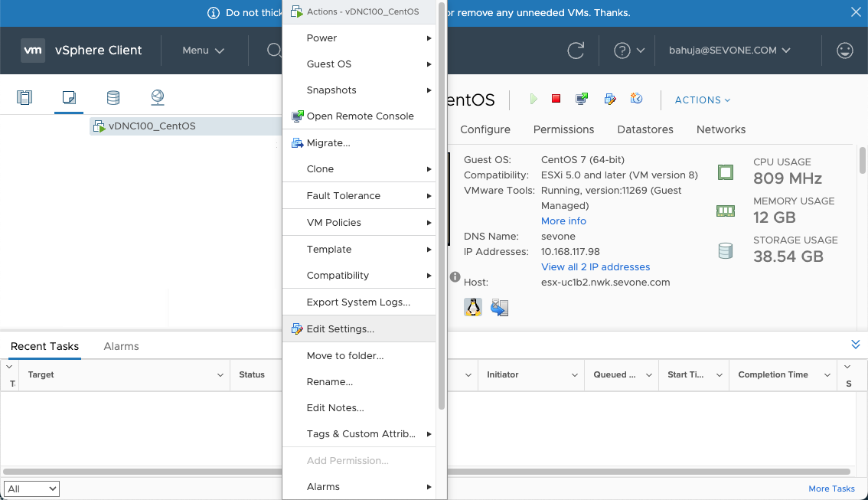The height and width of the screenshot is (500, 868).
Task: Launch console via toolbar monitor icon
Action: click(582, 99)
